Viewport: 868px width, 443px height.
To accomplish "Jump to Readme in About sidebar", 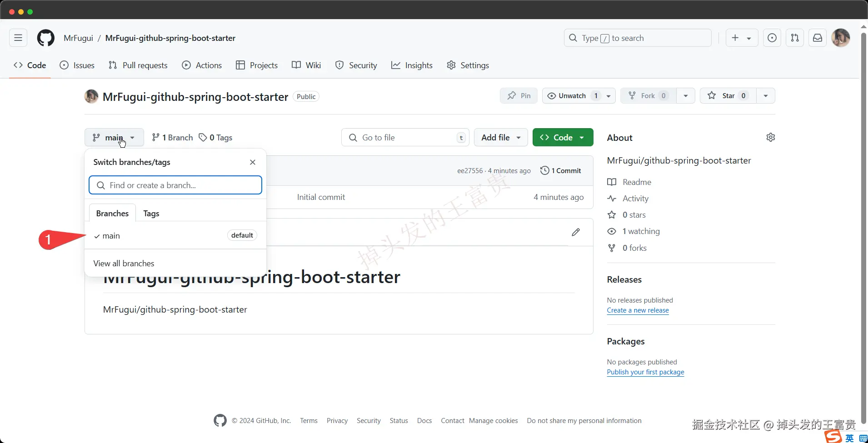I will tap(629, 182).
